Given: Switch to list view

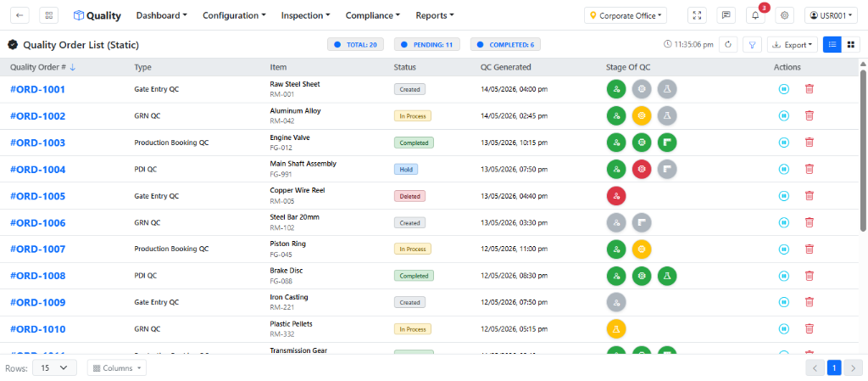Looking at the screenshot, I should click(832, 45).
